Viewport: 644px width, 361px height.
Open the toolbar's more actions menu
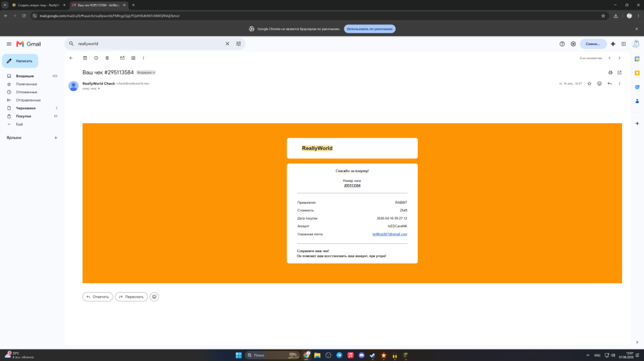144,58
